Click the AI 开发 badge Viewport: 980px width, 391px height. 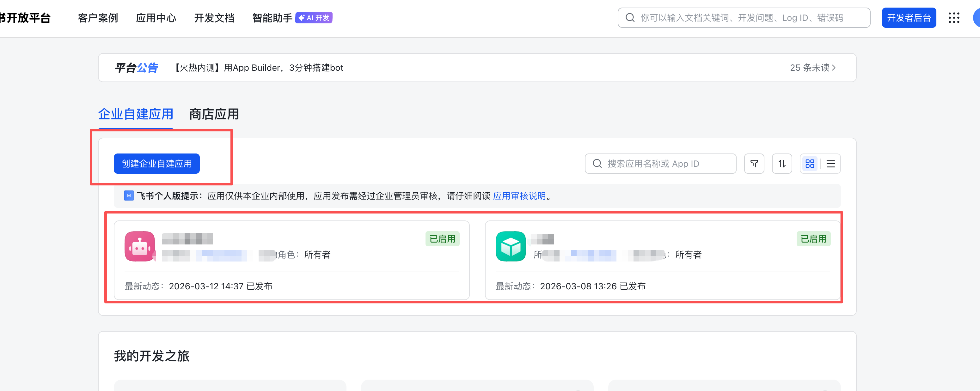tap(314, 18)
